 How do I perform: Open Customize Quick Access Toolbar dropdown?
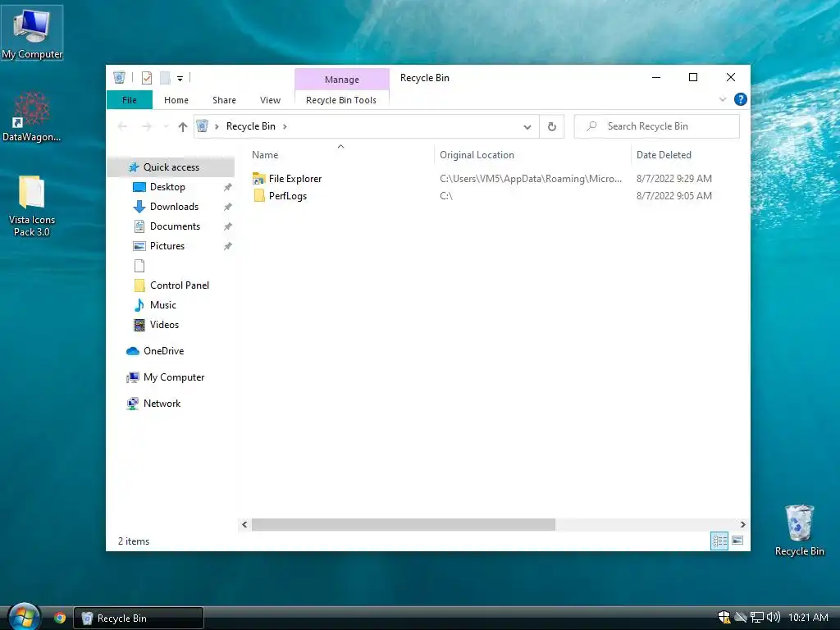tap(180, 78)
